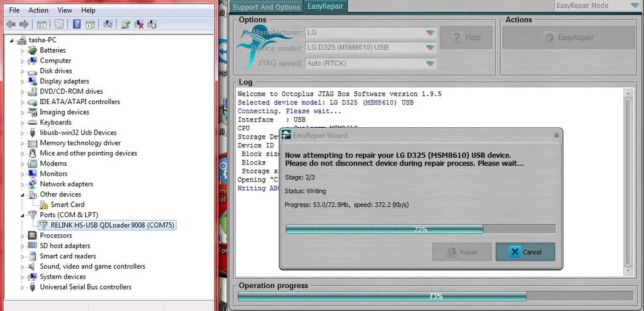Select the Mice and other pointing devices icon
Screen dimensions: 644x311
pos(33,153)
